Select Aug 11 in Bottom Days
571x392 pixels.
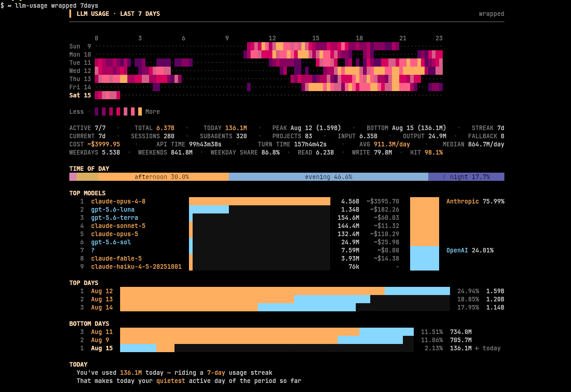tap(102, 332)
